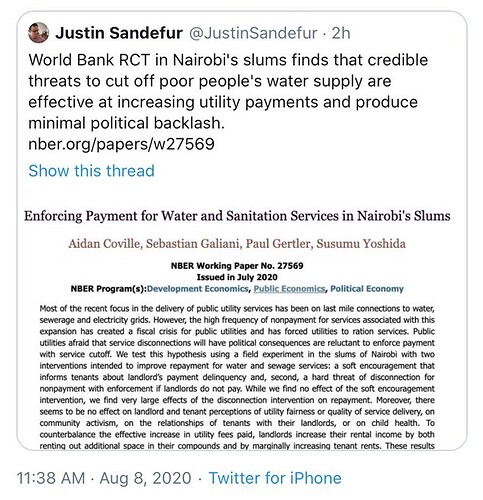Open the Twitter for iPhone source link
This screenshot has width=483, height=500.
click(x=275, y=478)
